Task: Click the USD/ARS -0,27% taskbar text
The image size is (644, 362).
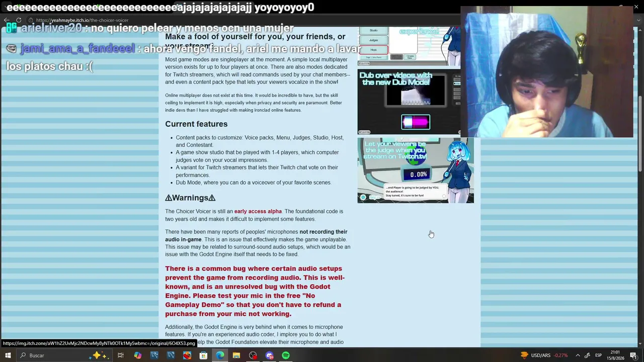Action: [x=549, y=355]
